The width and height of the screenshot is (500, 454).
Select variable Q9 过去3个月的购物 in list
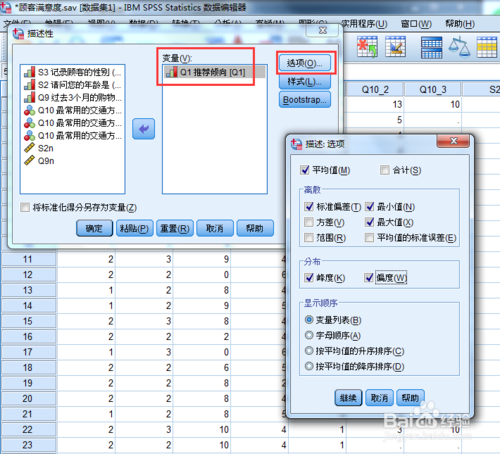(73, 98)
